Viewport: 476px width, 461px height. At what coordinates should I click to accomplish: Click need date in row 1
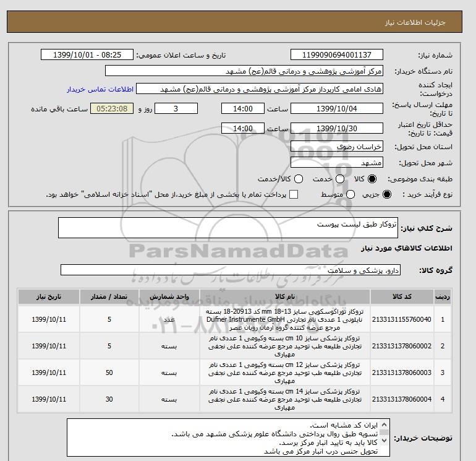point(49,319)
